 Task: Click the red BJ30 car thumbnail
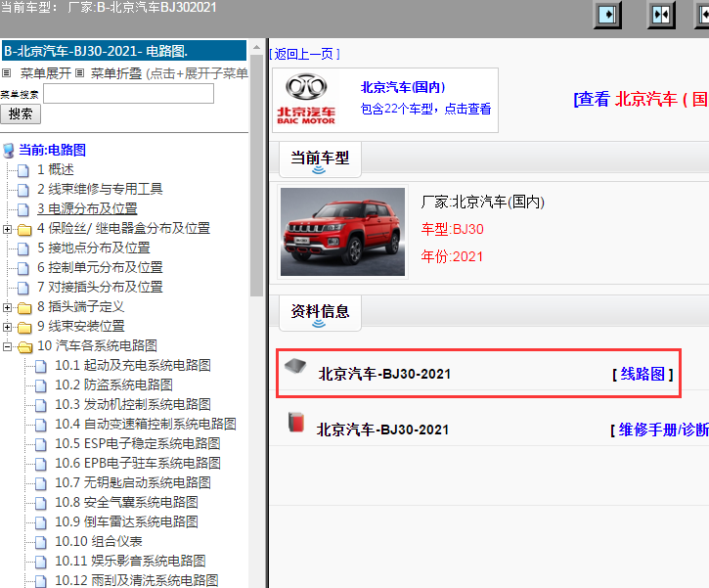(342, 232)
